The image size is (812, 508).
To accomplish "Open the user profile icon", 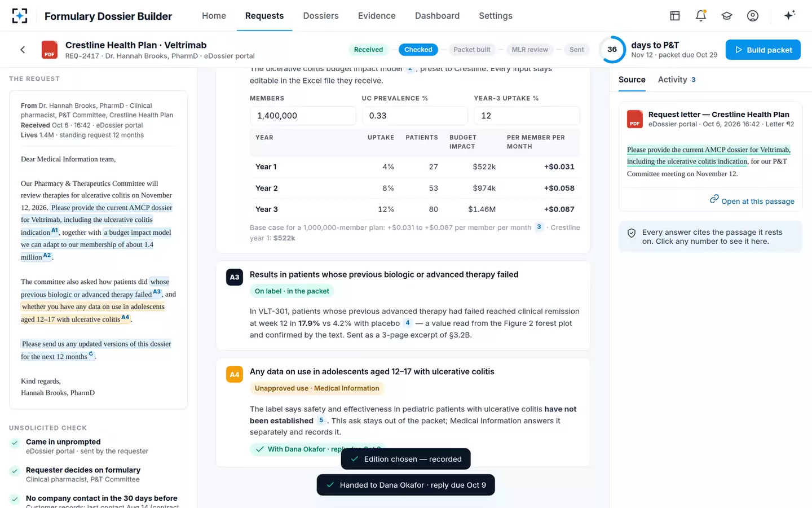I will pos(753,16).
